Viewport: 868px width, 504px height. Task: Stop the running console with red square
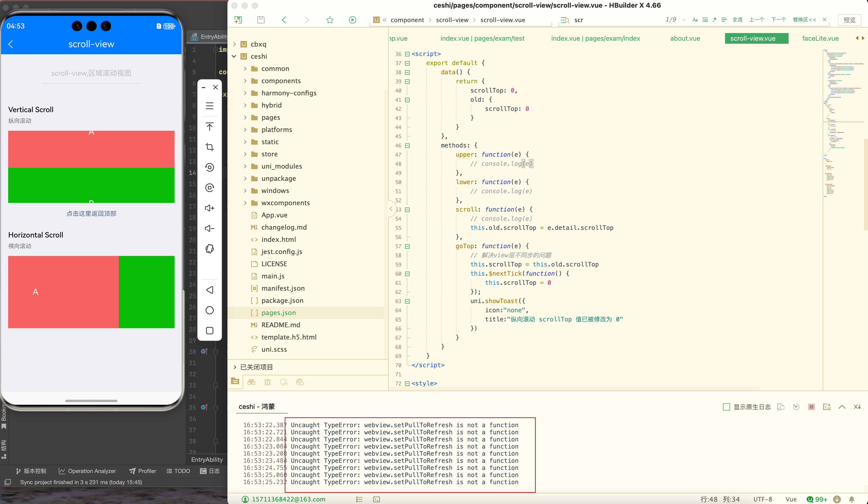click(812, 407)
